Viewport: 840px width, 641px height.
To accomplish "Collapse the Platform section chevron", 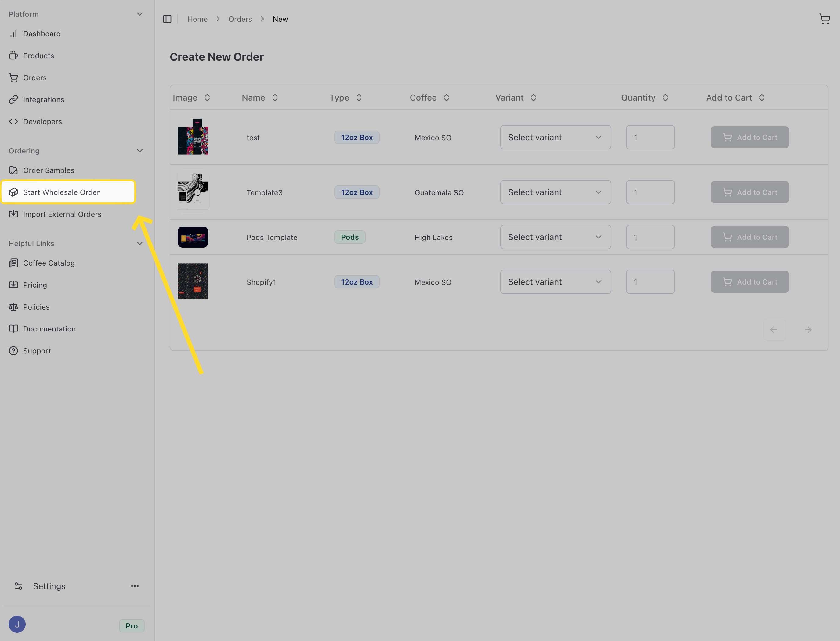I will pos(140,14).
